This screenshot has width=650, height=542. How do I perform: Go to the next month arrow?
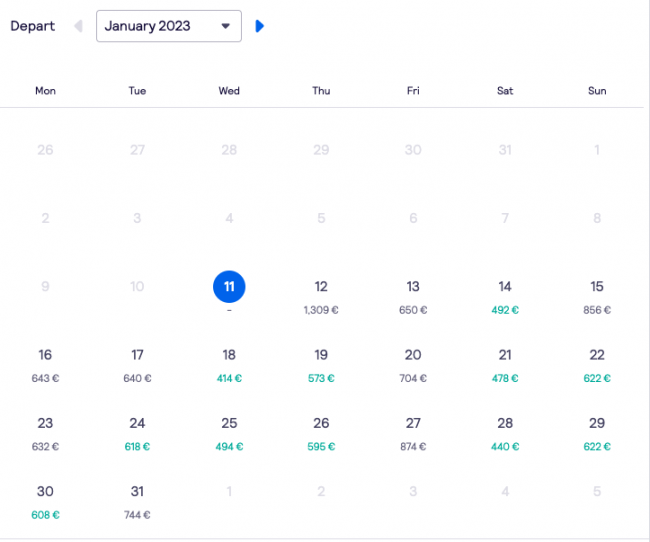point(260,26)
